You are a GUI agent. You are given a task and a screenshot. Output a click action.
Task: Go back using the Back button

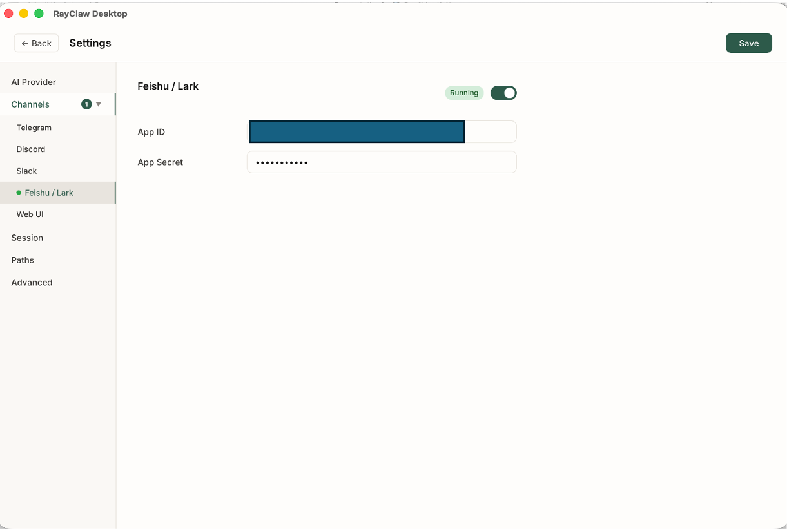pos(36,43)
